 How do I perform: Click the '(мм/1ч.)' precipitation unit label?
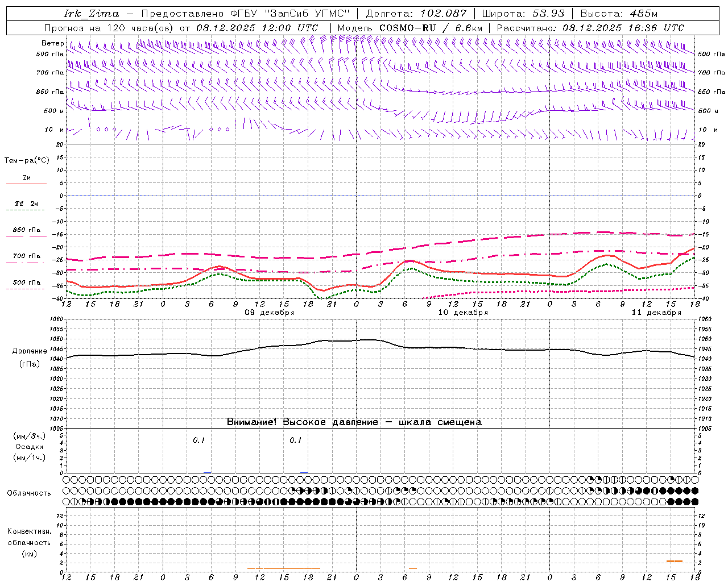30,458
